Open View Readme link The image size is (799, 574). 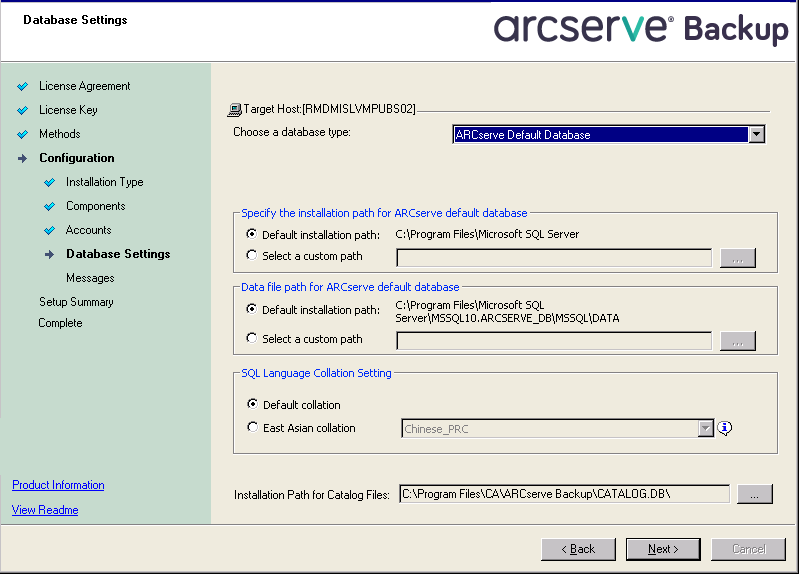coord(45,510)
